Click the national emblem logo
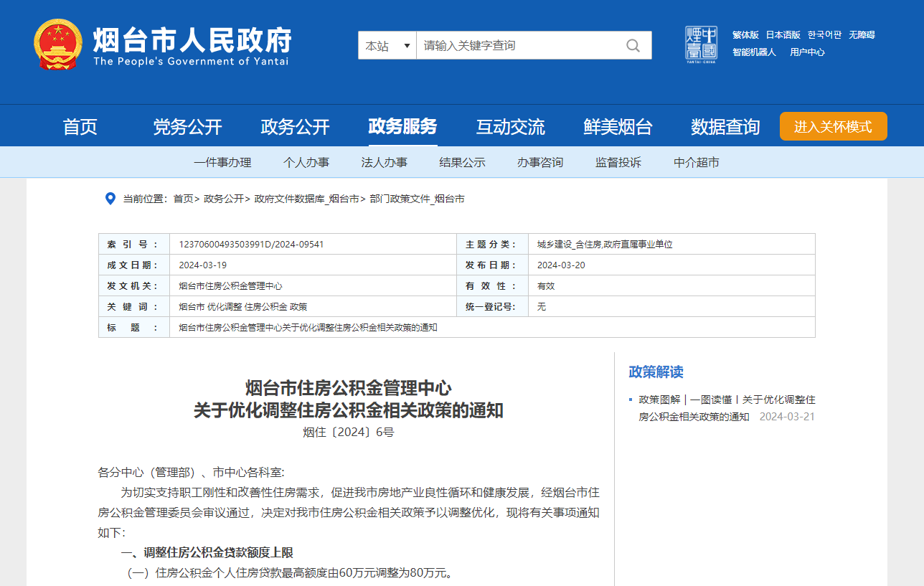Viewport: 924px width, 586px height. pos(58,45)
